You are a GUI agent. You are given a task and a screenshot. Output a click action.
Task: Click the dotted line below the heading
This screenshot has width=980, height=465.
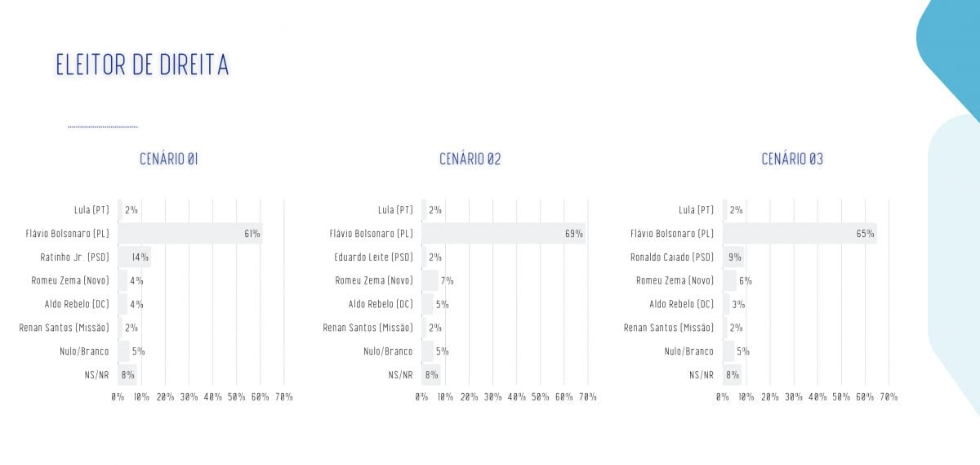coord(103,127)
